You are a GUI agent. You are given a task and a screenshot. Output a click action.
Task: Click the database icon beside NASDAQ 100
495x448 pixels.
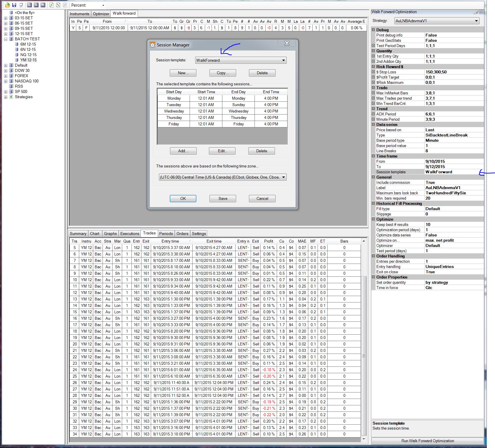coord(11,81)
